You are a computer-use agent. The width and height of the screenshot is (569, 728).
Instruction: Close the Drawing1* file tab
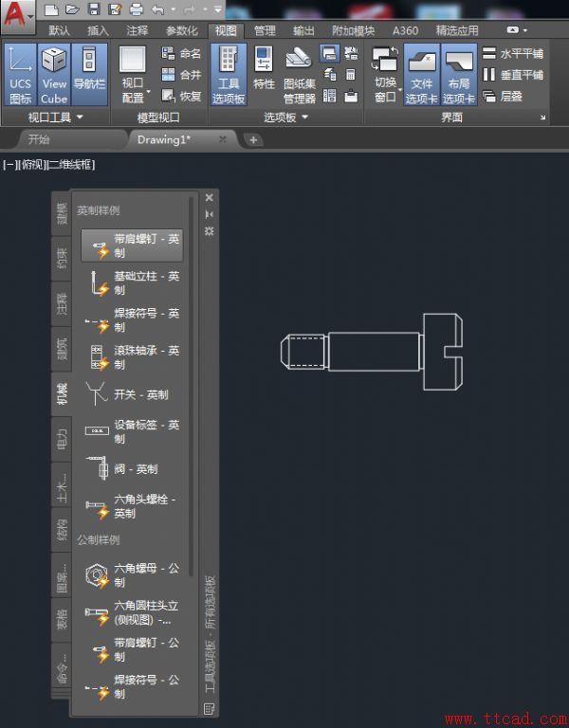(x=222, y=139)
